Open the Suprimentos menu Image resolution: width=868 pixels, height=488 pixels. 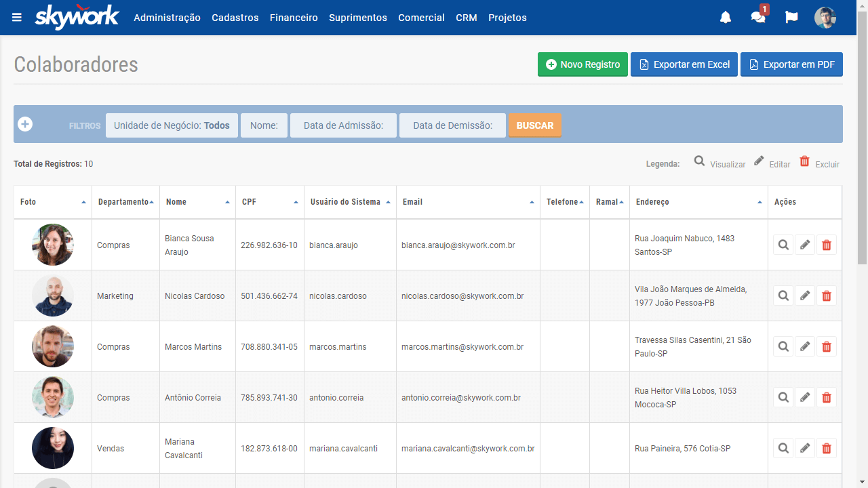click(358, 18)
